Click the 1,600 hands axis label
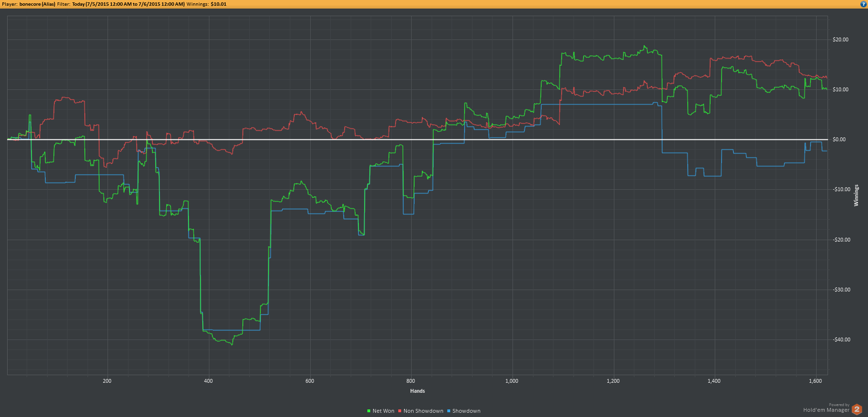 pyautogui.click(x=816, y=381)
